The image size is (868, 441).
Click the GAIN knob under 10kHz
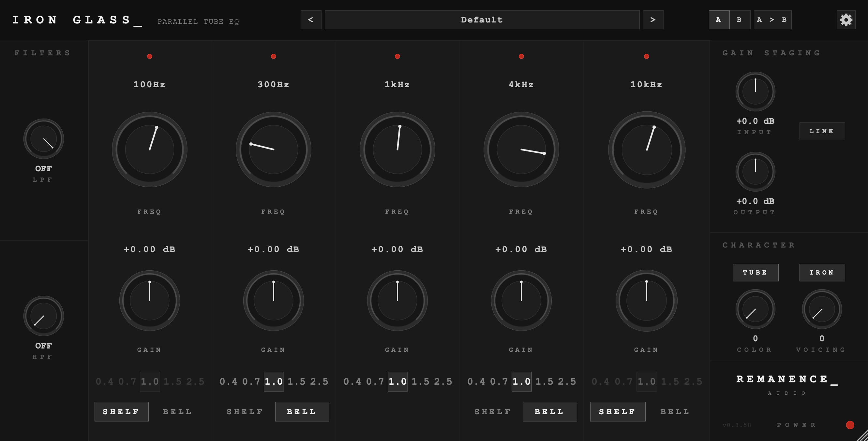click(646, 300)
